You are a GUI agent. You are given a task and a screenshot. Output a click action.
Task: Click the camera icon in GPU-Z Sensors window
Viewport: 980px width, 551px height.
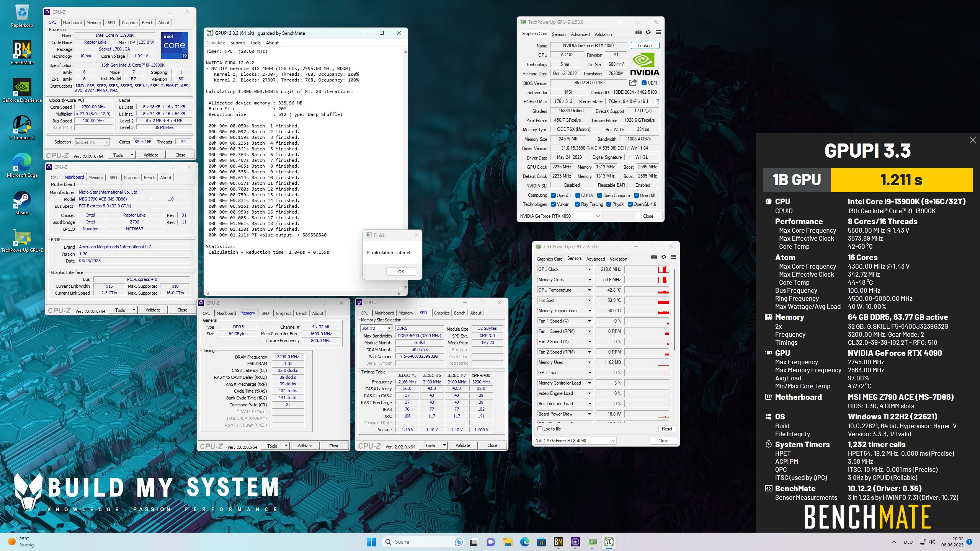click(x=653, y=257)
